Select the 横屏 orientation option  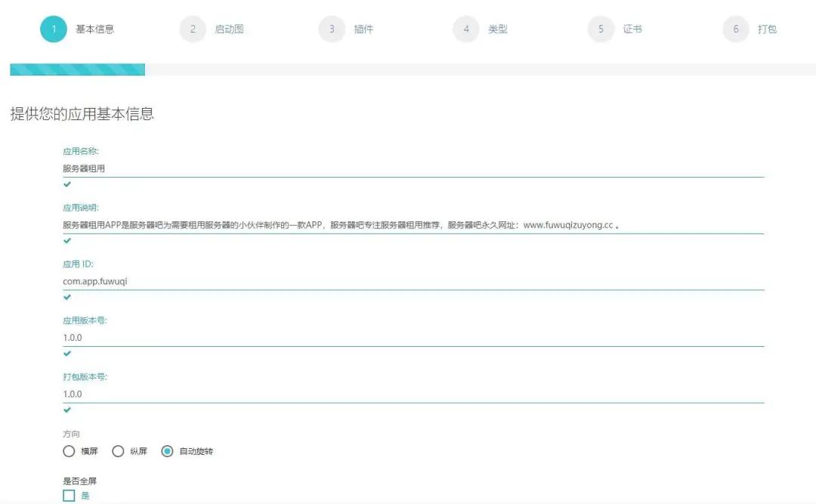pyautogui.click(x=69, y=451)
